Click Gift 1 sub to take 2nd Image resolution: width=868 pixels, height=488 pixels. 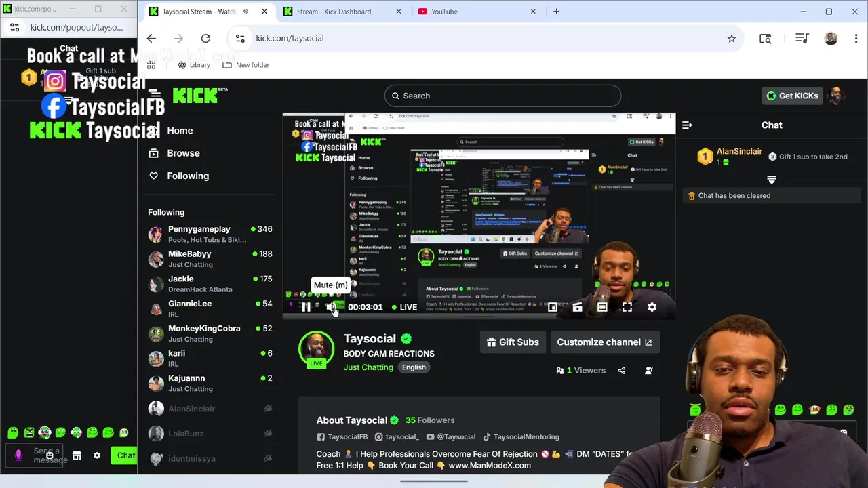point(808,157)
